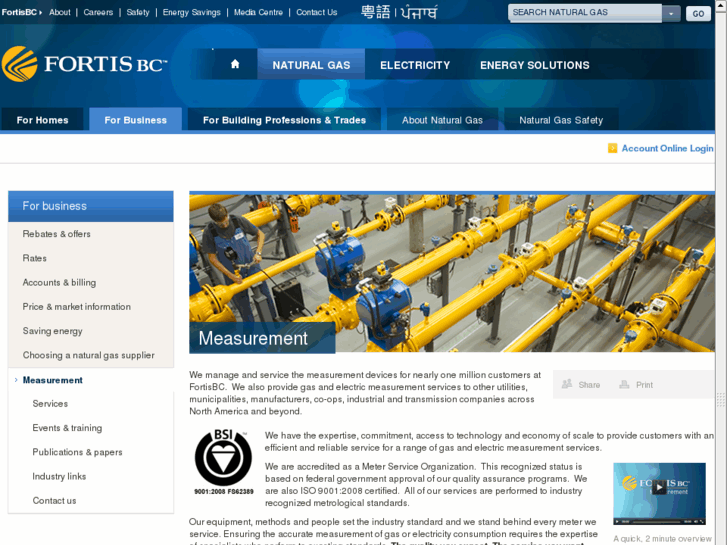Click the FortisBC top-bar link
727x545 pixels.
(x=21, y=13)
